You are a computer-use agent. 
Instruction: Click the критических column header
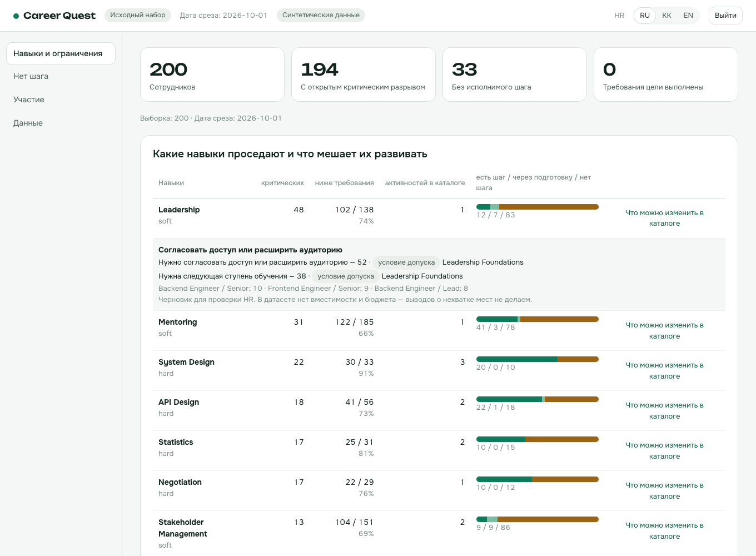[282, 183]
